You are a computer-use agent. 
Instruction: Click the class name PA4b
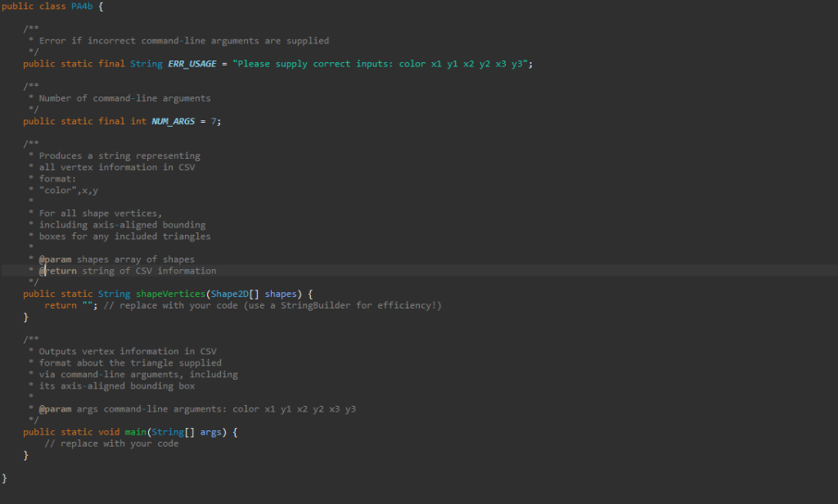pyautogui.click(x=82, y=7)
